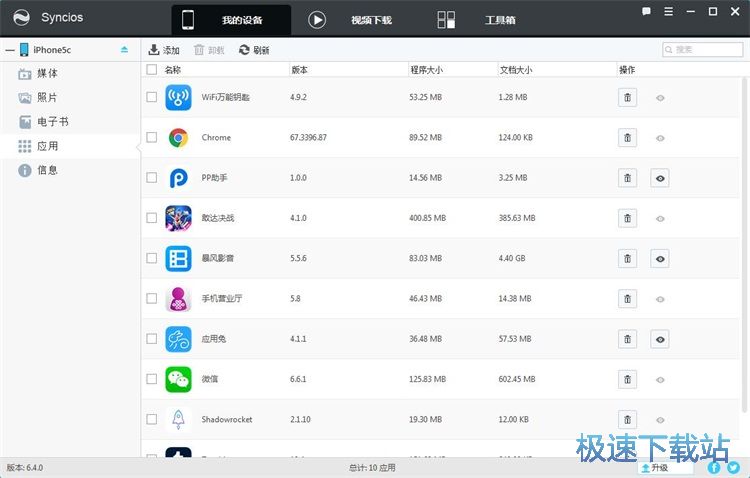Delete Shadowrocket with its trash icon
Viewport: 750px width, 478px height.
tap(628, 420)
